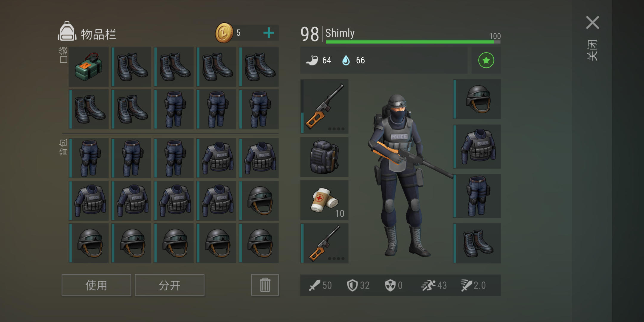644x322 pixels.
Task: Select the bandages stack of 10
Action: pyautogui.click(x=324, y=200)
